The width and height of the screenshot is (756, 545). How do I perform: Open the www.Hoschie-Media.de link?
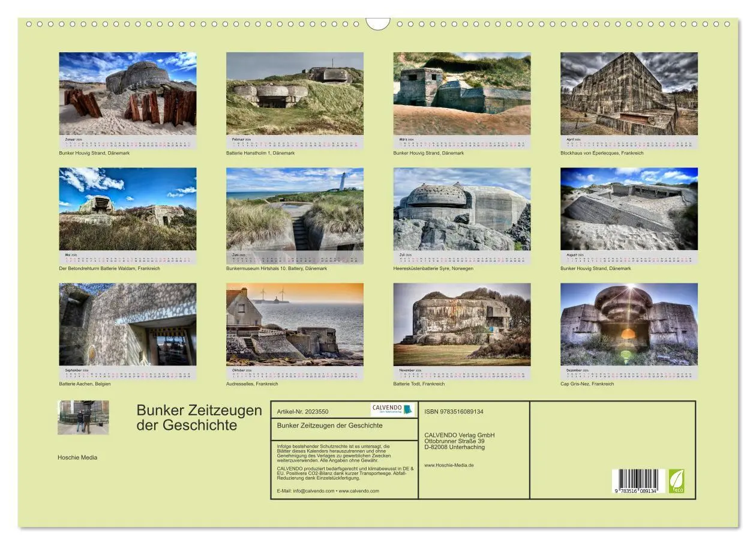tap(449, 465)
